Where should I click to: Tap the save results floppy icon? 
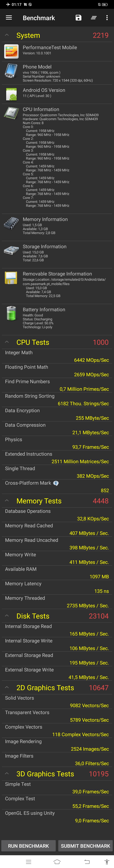(79, 18)
